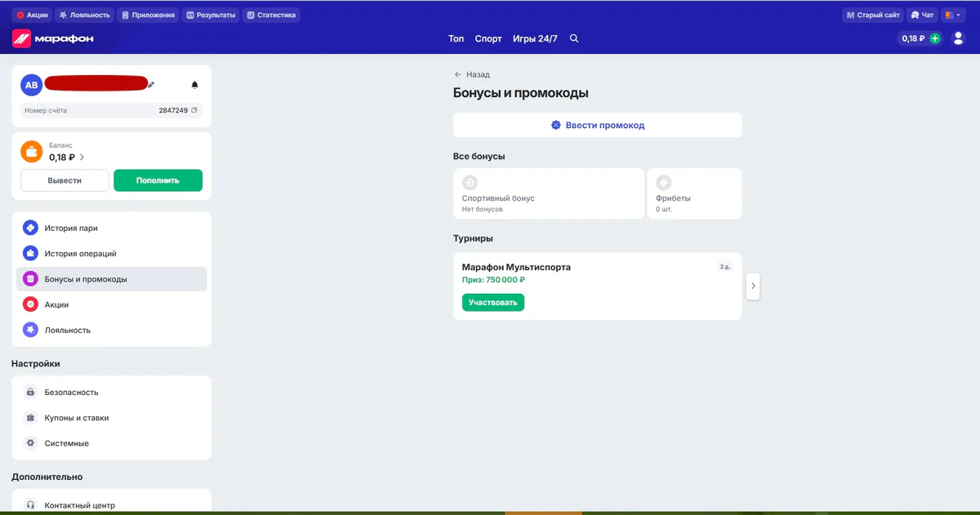
Task: Open История операций in the sidebar
Action: [x=112, y=254]
